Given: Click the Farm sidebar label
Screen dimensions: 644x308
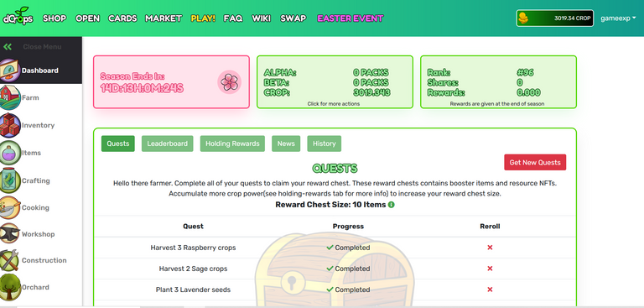Looking at the screenshot, I should pos(30,98).
